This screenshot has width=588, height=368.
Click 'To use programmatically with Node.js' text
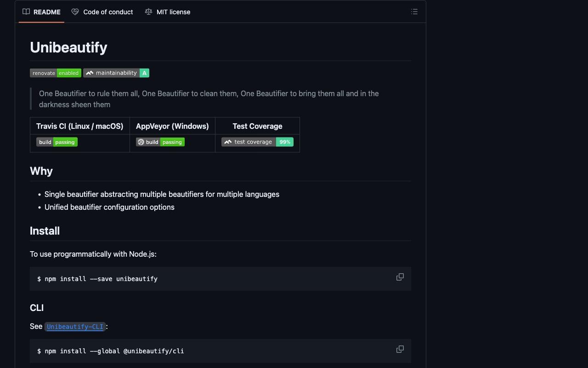click(93, 254)
